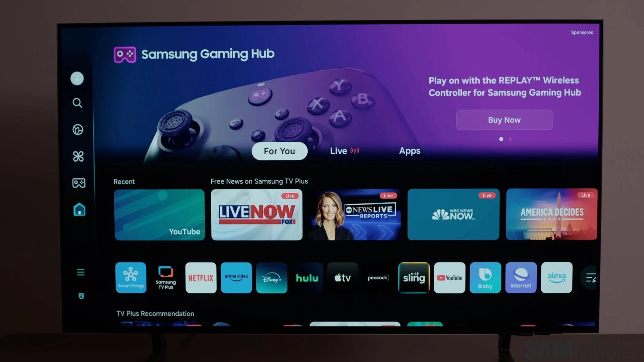Screen dimensions: 644x362
Task: Open the SmartThings app
Action: (x=130, y=277)
